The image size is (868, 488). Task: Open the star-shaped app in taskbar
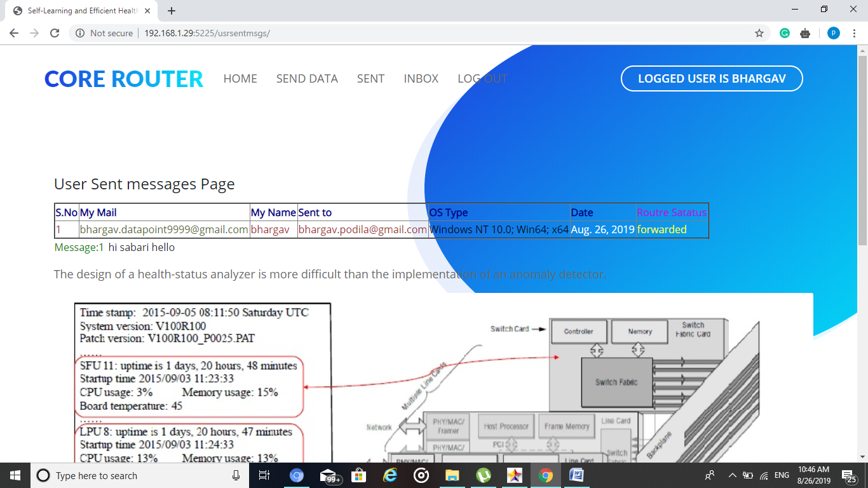point(514,475)
